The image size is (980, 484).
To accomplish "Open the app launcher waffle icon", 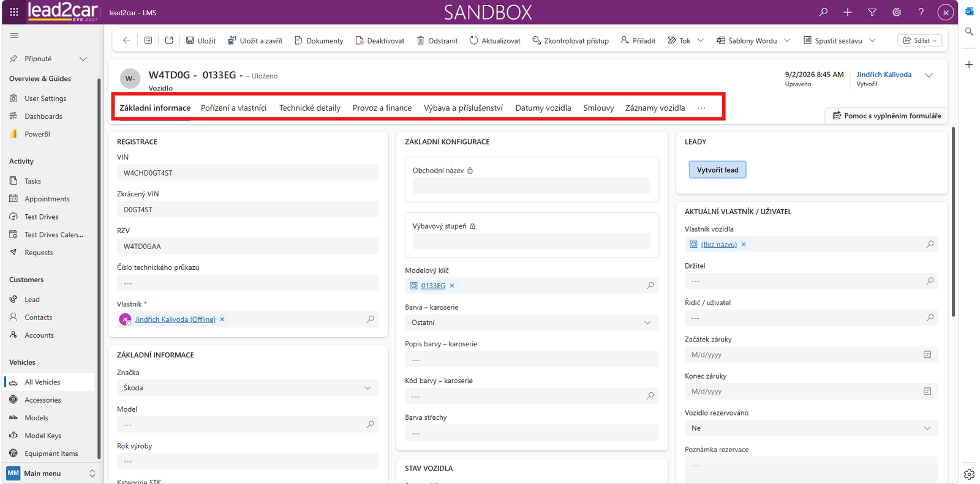I will (x=14, y=12).
